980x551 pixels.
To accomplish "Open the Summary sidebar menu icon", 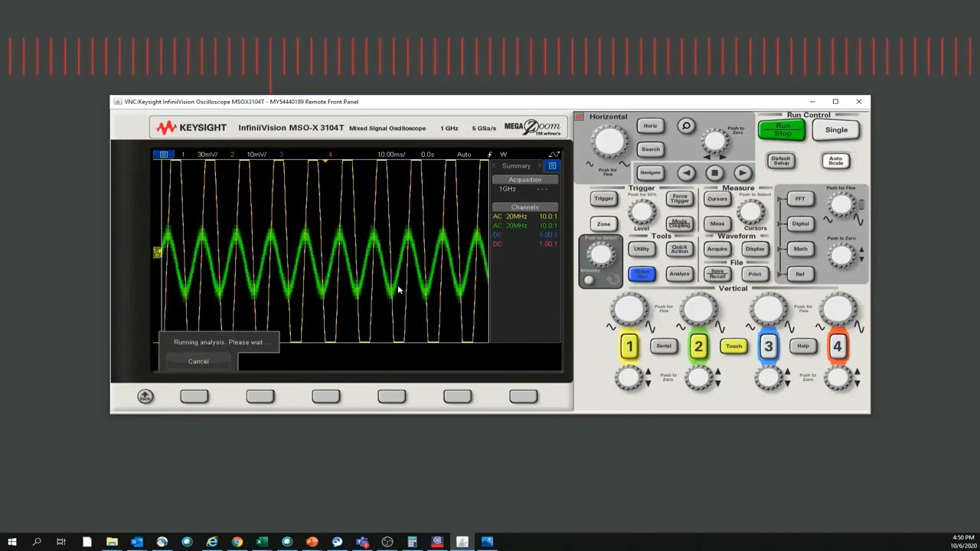I will click(x=552, y=166).
